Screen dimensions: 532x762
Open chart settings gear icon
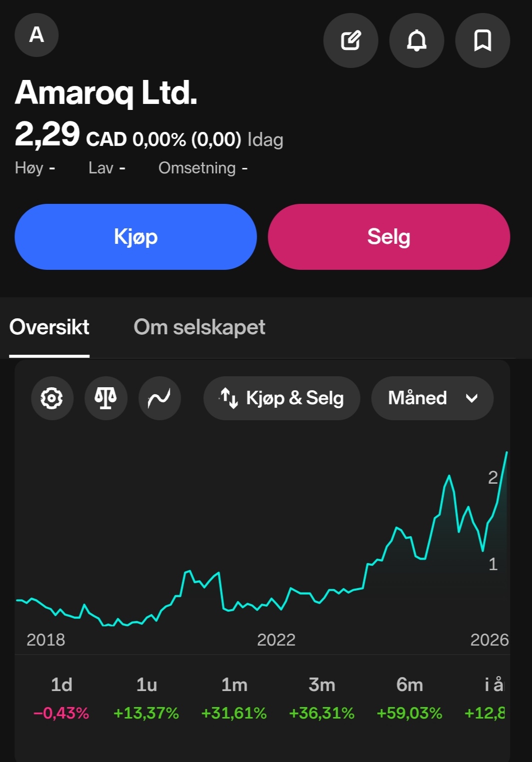(x=52, y=398)
